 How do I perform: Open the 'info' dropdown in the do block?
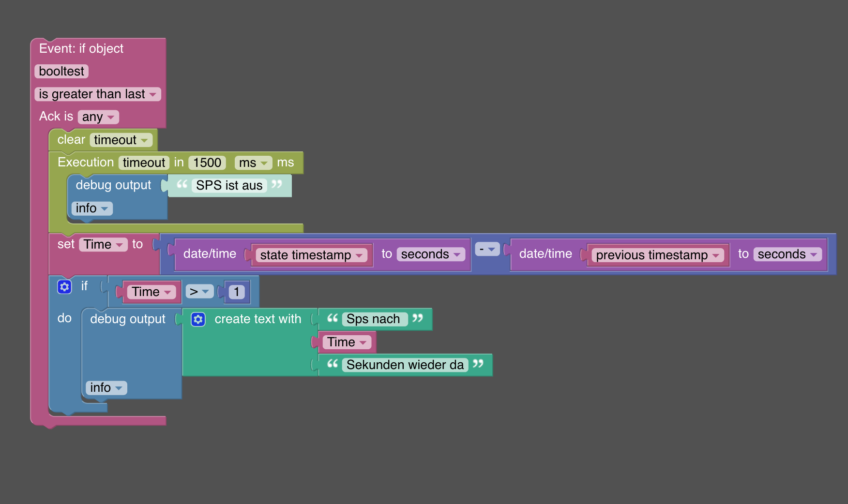pyautogui.click(x=106, y=388)
